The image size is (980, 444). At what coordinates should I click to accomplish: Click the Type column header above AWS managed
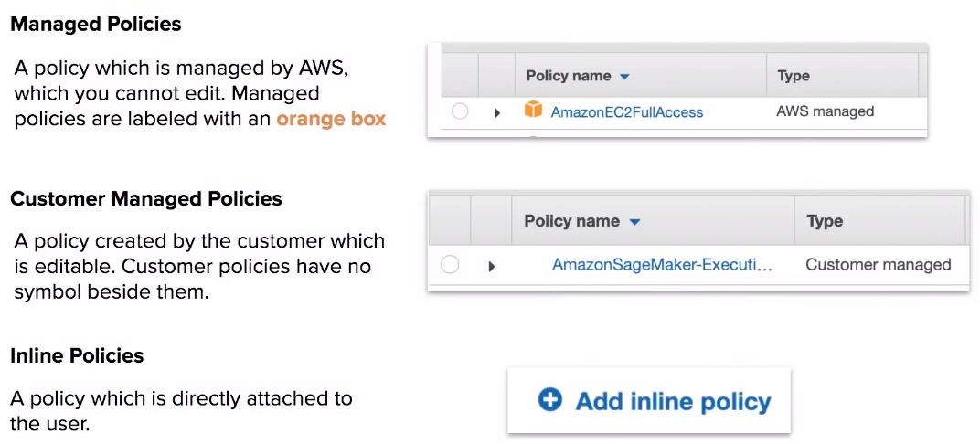point(794,76)
